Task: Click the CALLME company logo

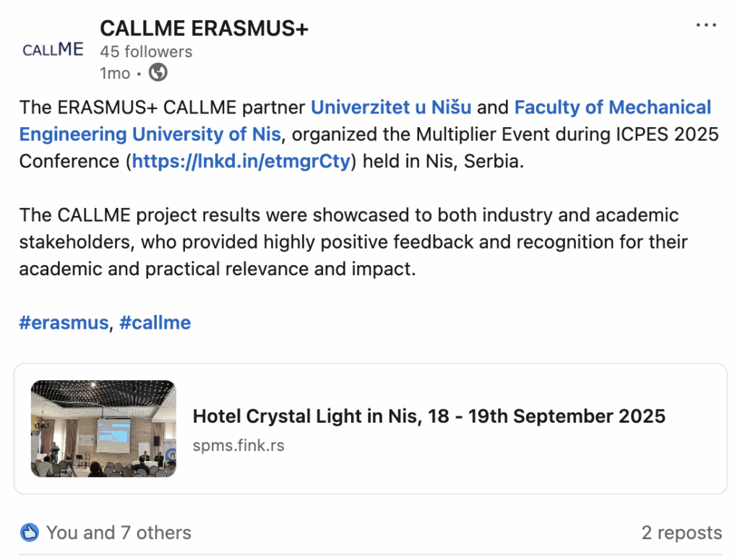Action: 53,50
